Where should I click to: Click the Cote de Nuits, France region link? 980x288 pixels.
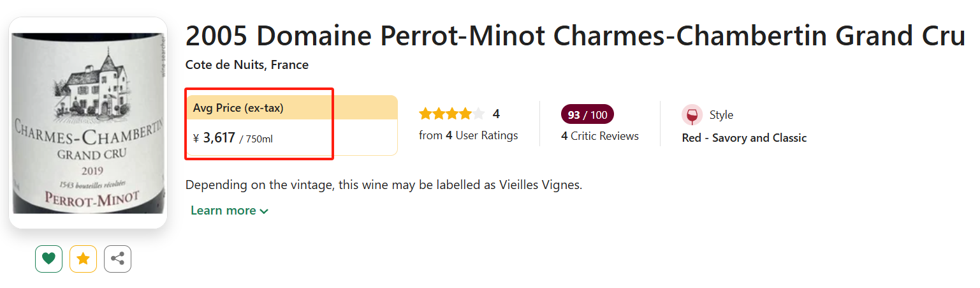(x=247, y=65)
